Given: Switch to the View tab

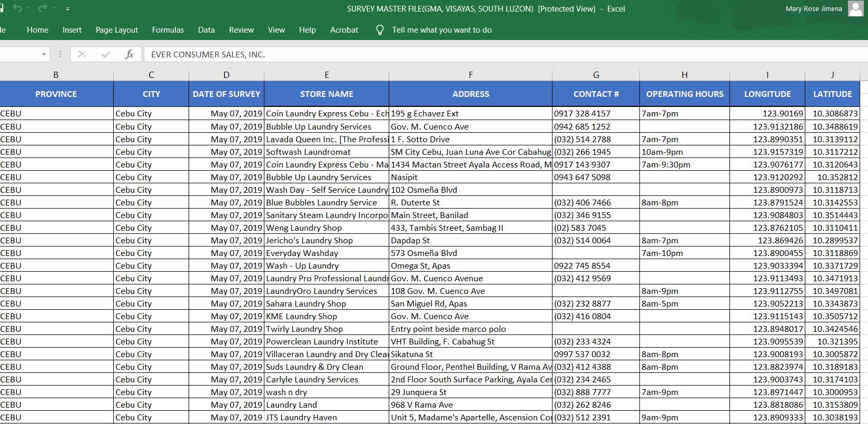Looking at the screenshot, I should tap(277, 30).
